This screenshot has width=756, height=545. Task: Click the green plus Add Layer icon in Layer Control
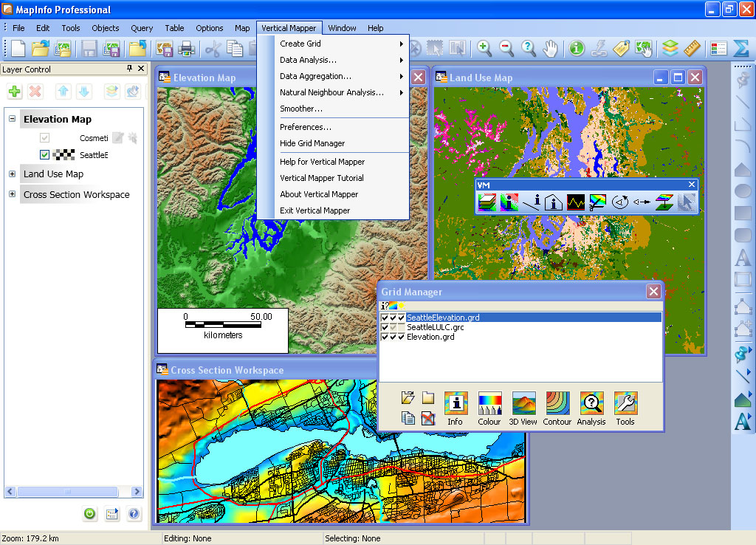pyautogui.click(x=15, y=91)
